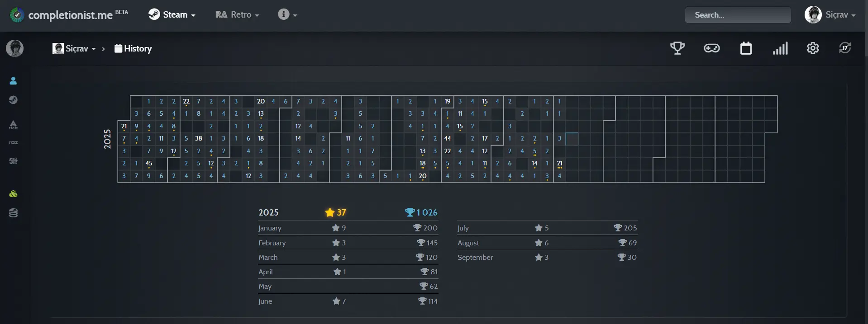Image resolution: width=868 pixels, height=324 pixels.
Task: Open the Sicrav account menu at top right
Action: coord(830,15)
